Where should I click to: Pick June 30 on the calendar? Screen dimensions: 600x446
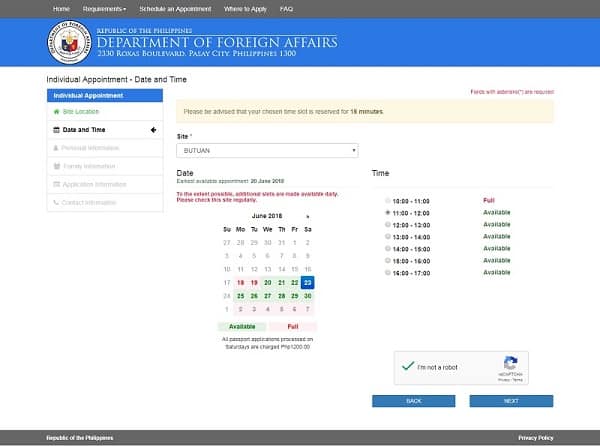[x=308, y=296]
